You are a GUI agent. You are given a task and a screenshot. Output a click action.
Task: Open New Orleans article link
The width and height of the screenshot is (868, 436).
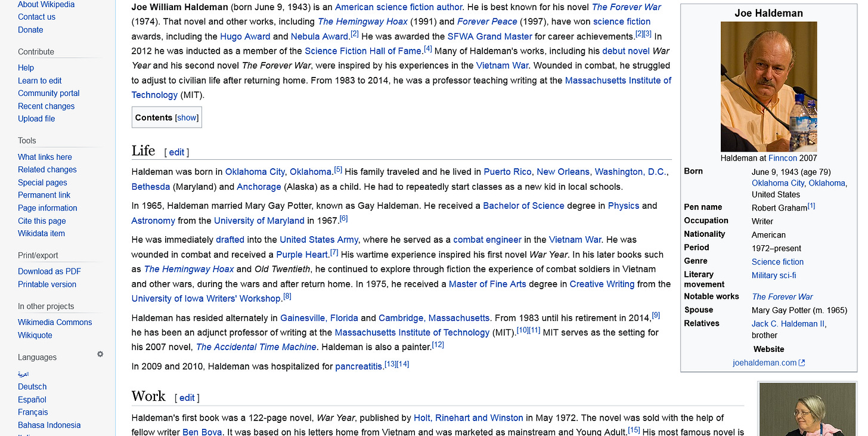[x=563, y=172]
